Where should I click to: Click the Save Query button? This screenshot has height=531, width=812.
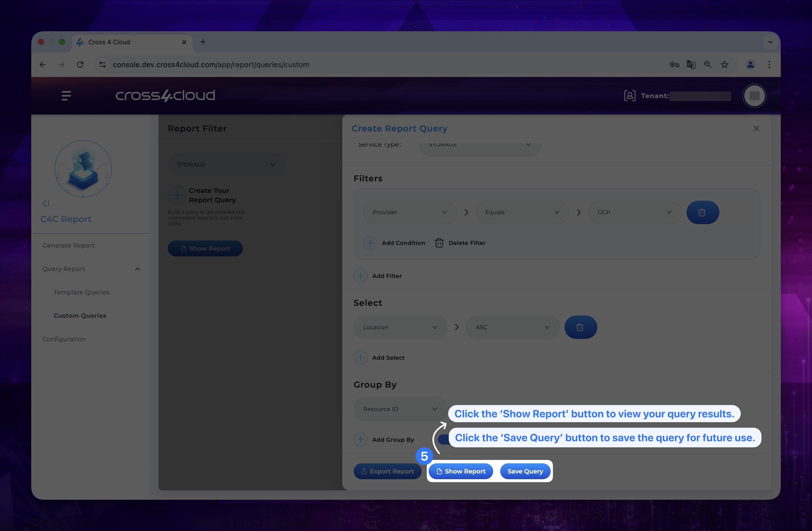[x=525, y=471]
